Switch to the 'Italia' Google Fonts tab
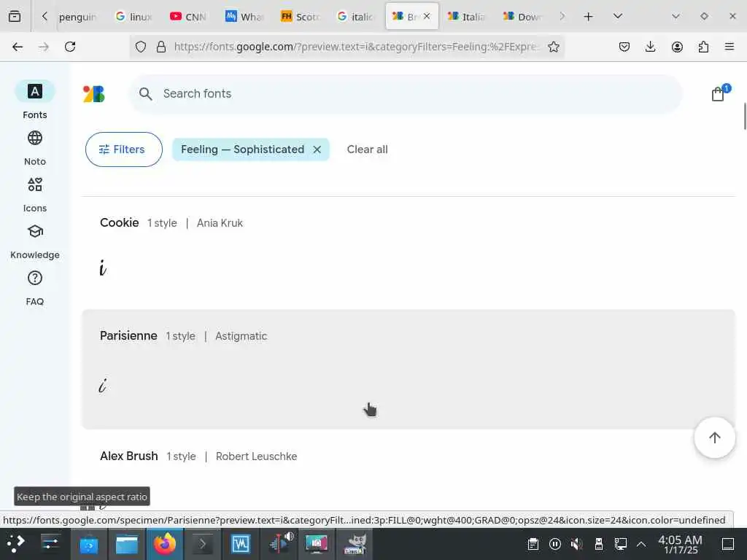The image size is (747, 560). click(466, 17)
